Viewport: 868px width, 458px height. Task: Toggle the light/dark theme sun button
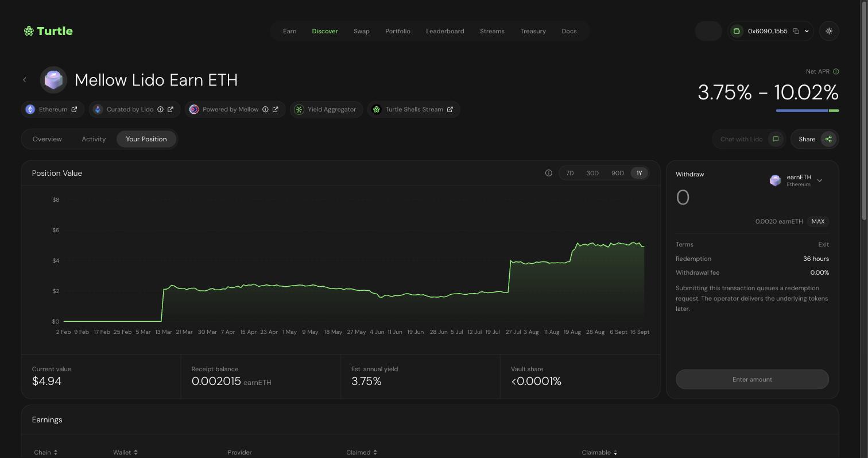[829, 31]
